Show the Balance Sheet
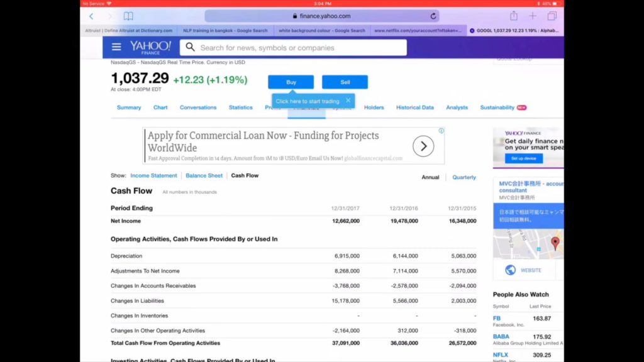Screen dimensions: 644x362 [204, 175]
